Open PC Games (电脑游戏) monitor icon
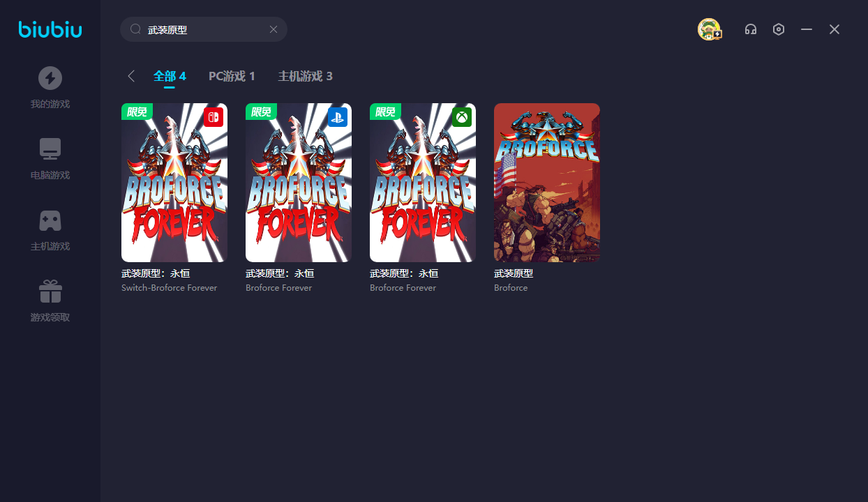Image resolution: width=868 pixels, height=502 pixels. point(50,149)
